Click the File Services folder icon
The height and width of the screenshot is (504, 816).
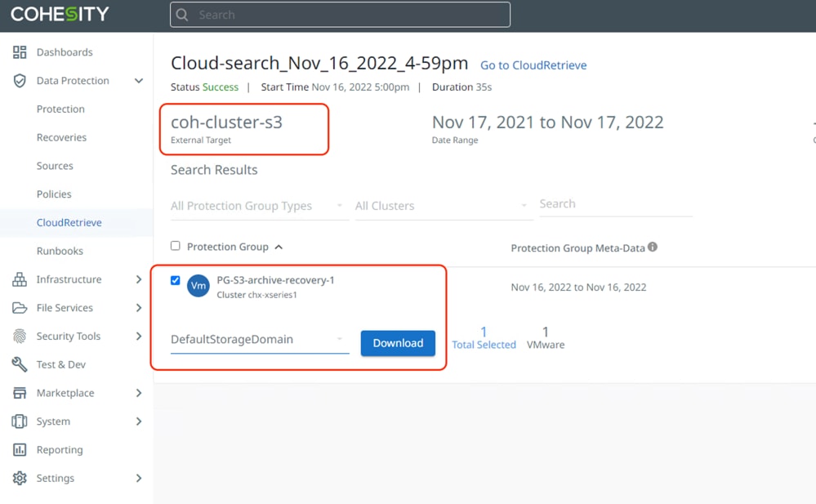pos(20,308)
